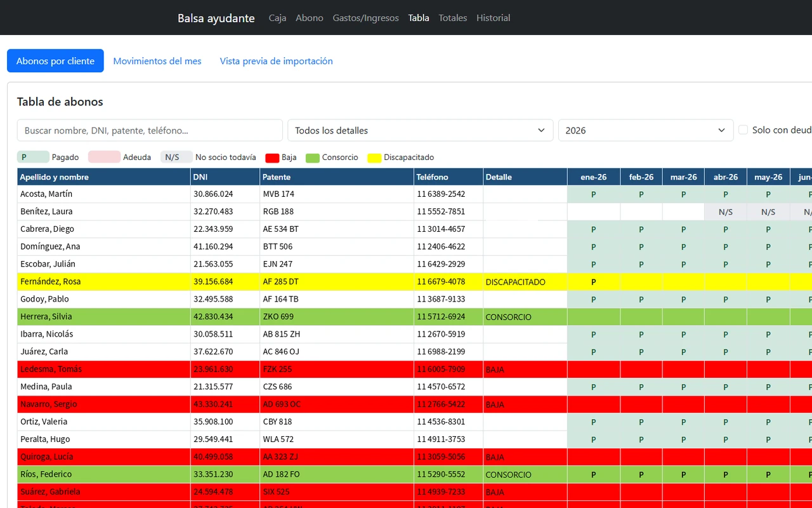Select the Fernández, Rosa name cell
Viewport: 812px width, 508px height.
(x=104, y=282)
